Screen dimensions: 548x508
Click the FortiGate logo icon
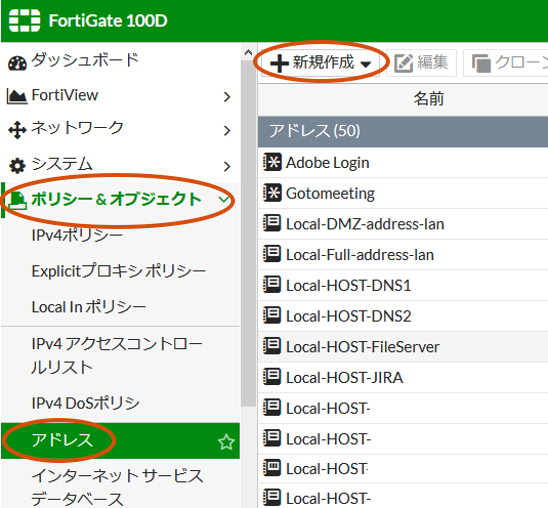[24, 20]
